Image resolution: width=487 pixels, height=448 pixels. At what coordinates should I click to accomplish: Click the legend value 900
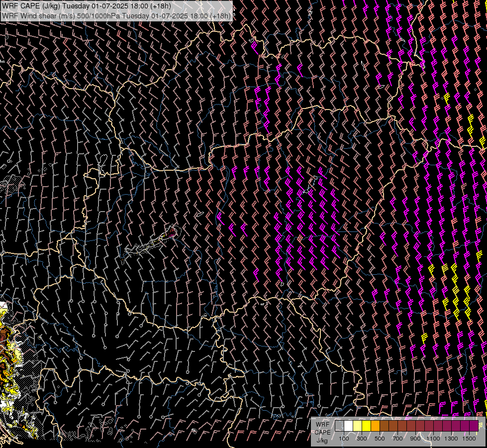coord(415,439)
